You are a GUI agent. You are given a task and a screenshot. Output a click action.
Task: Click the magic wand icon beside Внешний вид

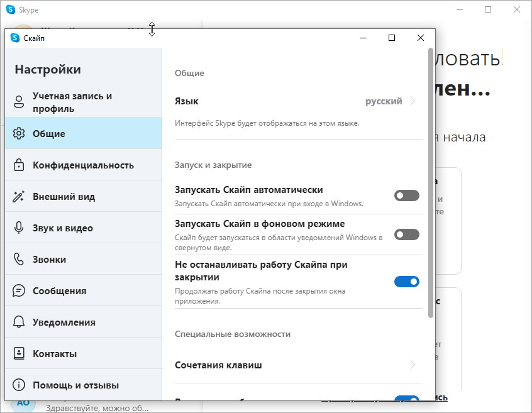(19, 196)
